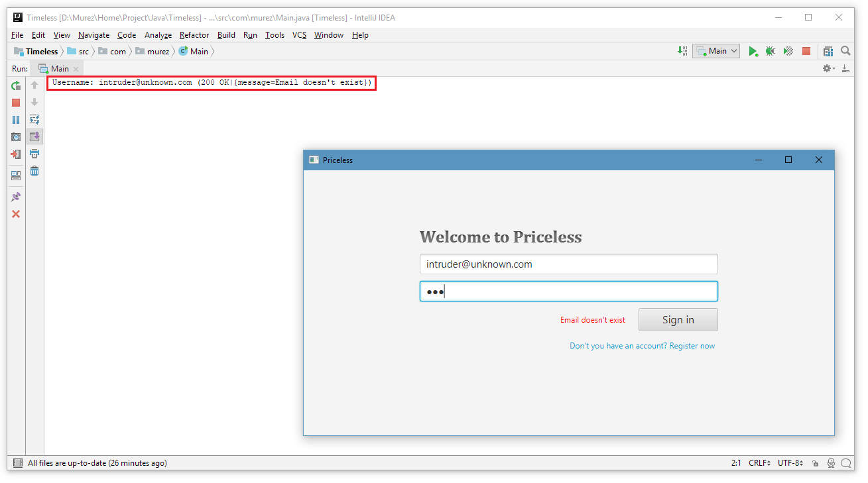The height and width of the screenshot is (483, 868).
Task: Click the Register now link
Action: coord(692,346)
